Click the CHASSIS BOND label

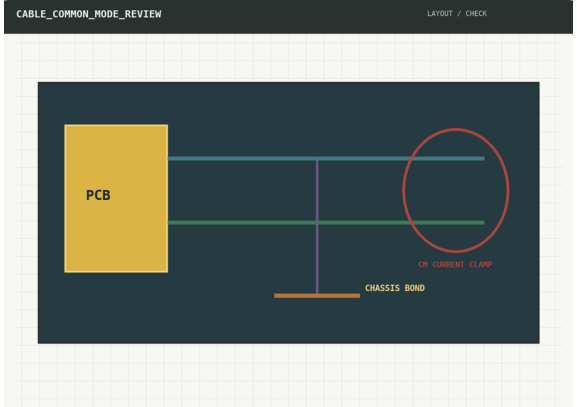pyautogui.click(x=395, y=288)
